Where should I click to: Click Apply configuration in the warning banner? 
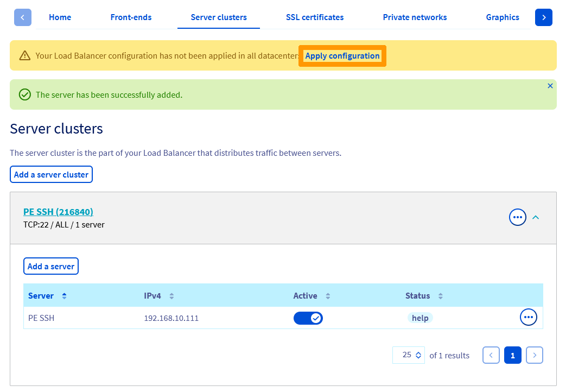point(342,55)
